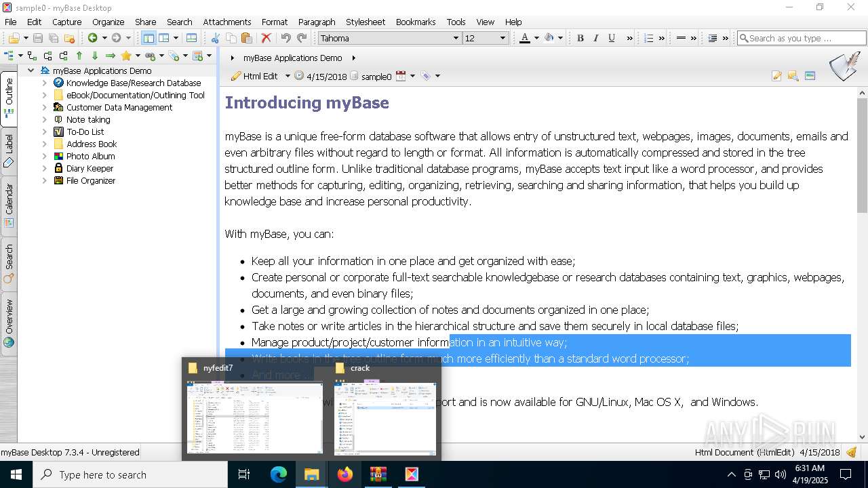Click the document vertical scrollbar thumb
The height and width of the screenshot is (488, 868).
862,155
